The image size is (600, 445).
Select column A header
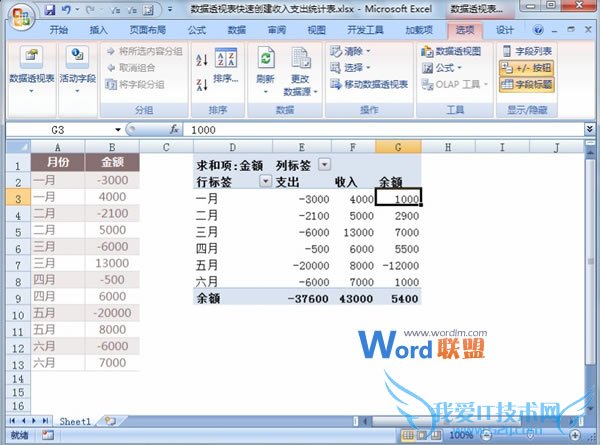point(57,147)
